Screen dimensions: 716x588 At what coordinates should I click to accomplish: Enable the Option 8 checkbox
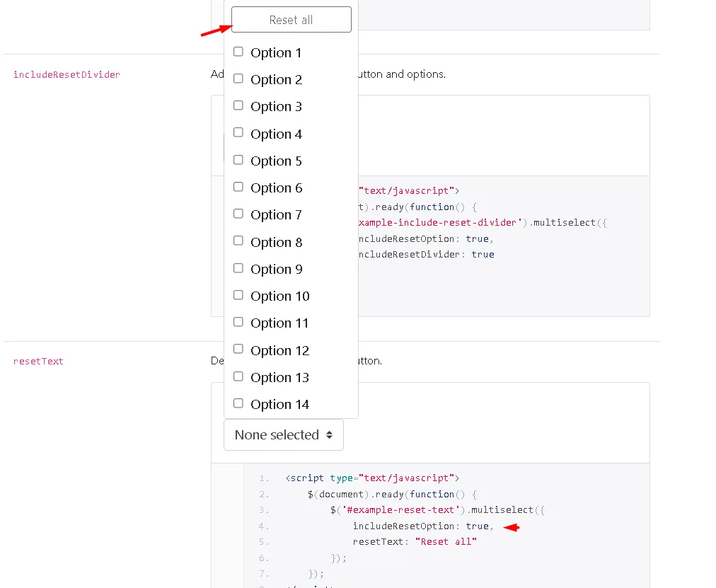click(x=238, y=241)
